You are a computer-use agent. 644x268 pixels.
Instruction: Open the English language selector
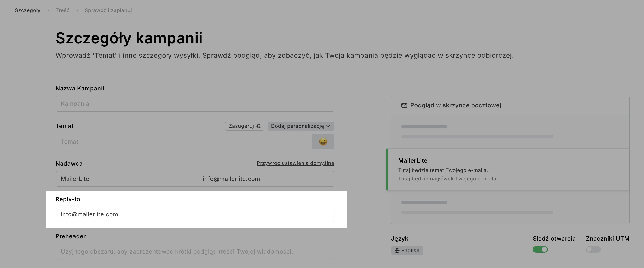(x=407, y=251)
